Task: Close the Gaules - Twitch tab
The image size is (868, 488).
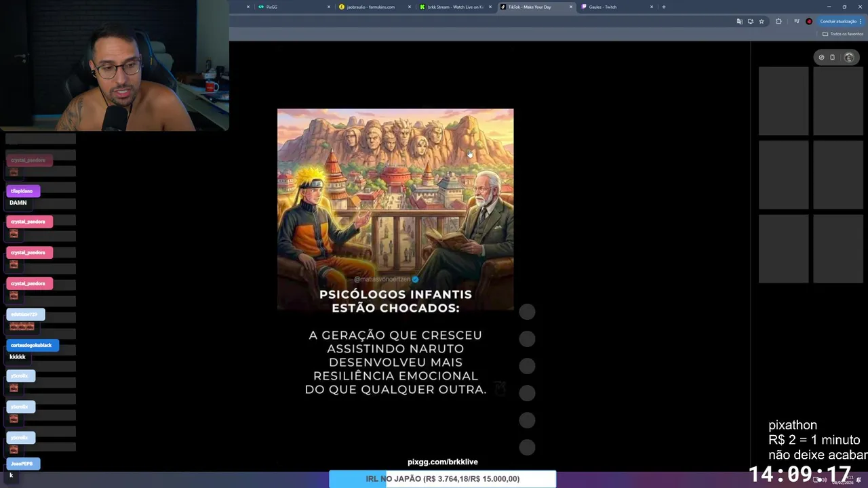Action: 652,7
